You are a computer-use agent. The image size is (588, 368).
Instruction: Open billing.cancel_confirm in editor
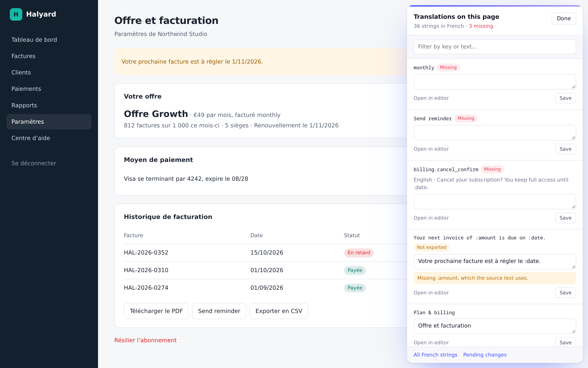click(431, 218)
